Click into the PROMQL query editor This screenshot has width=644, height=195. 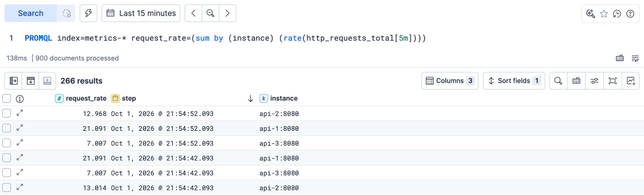[226, 38]
